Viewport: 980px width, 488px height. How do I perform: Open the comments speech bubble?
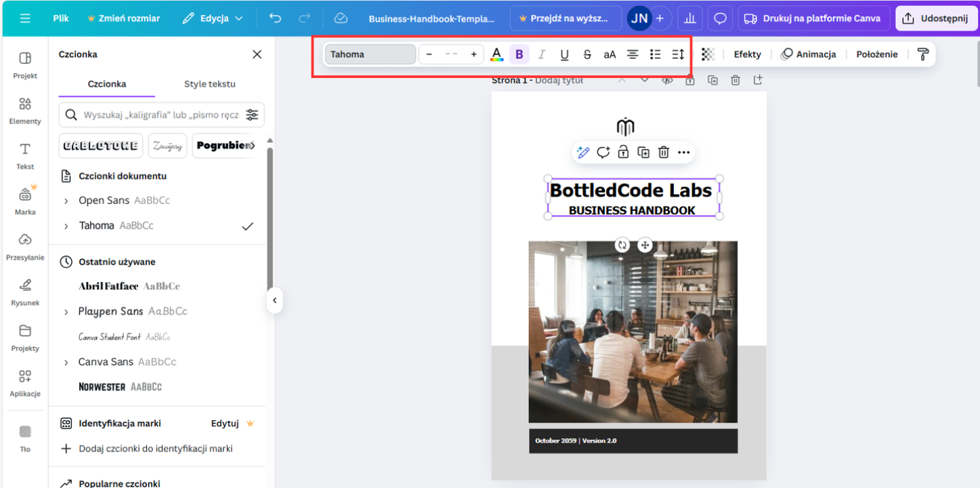coord(721,18)
